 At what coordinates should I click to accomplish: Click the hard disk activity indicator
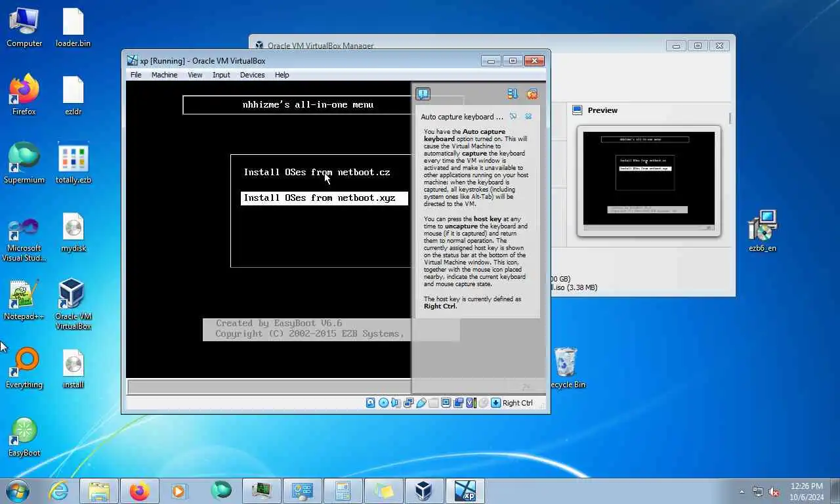coord(371,403)
